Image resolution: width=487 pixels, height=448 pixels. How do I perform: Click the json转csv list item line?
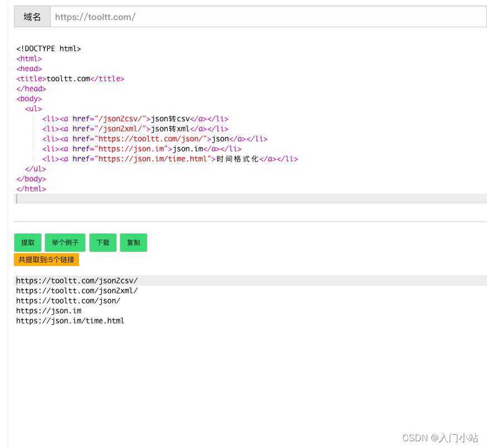pyautogui.click(x=135, y=119)
